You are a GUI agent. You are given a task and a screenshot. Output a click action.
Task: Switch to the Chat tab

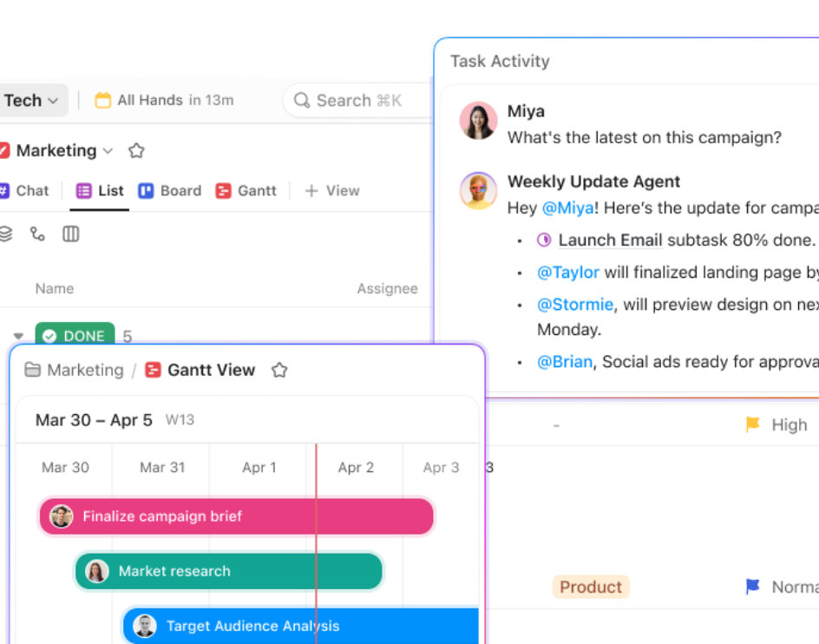pyautogui.click(x=25, y=191)
